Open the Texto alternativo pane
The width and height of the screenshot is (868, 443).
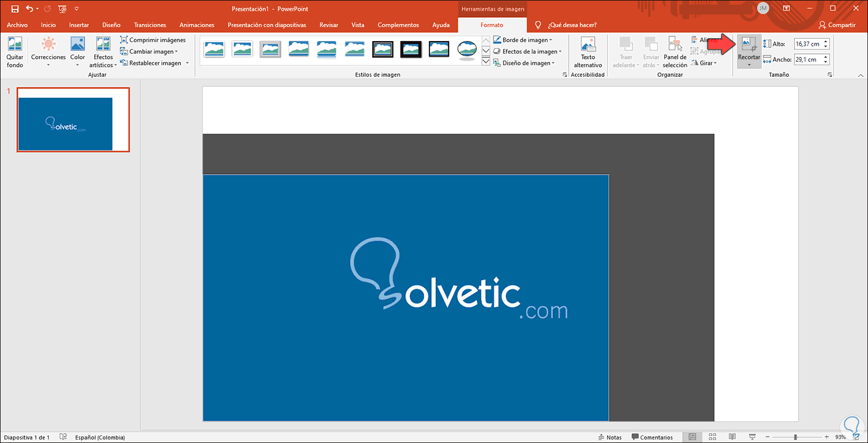(x=588, y=53)
